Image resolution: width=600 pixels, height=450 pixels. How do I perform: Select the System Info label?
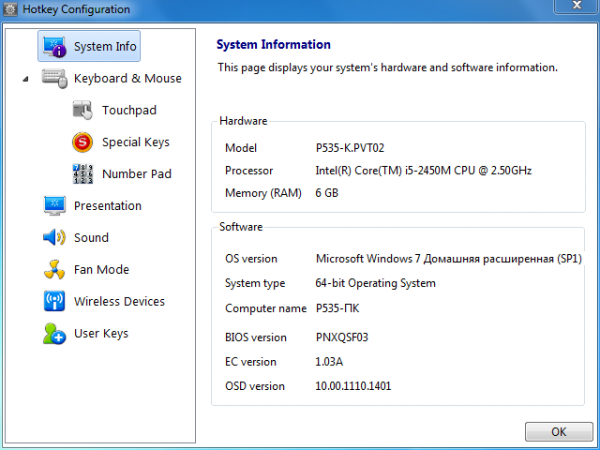click(x=105, y=47)
